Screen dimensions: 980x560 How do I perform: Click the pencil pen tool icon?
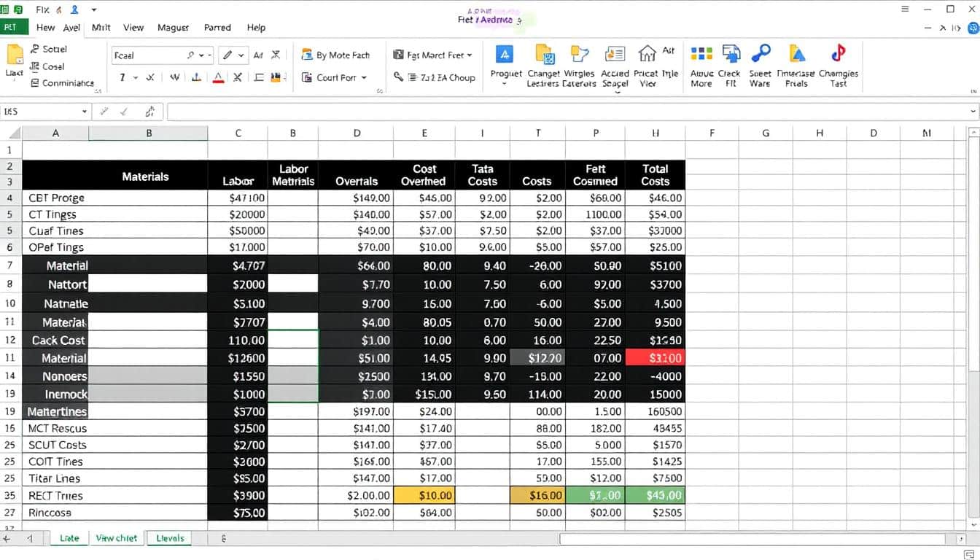click(227, 55)
